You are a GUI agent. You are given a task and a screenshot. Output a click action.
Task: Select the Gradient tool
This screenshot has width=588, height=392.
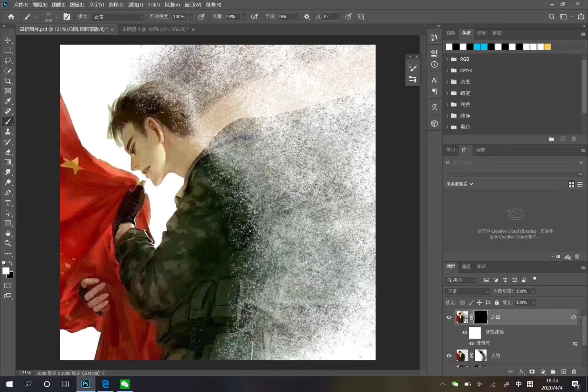(8, 162)
